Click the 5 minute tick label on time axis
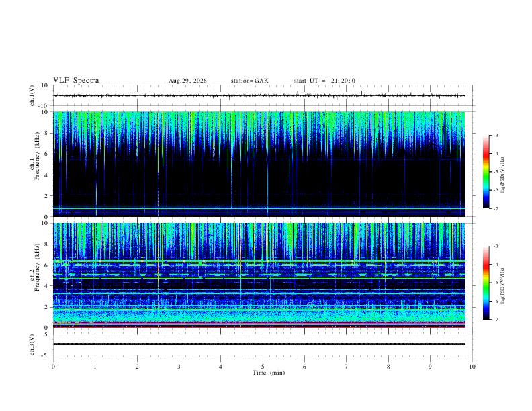Image resolution: width=532 pixels, height=411 pixels. click(x=263, y=367)
